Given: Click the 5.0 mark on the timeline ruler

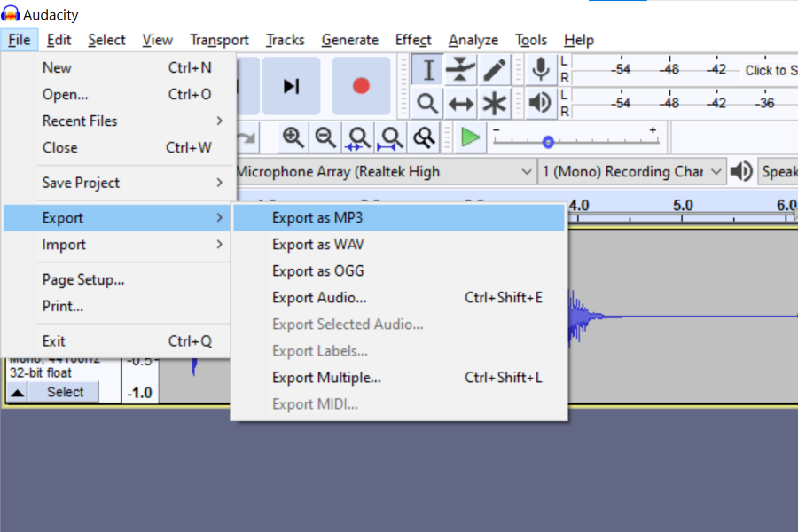Looking at the screenshot, I should 683,205.
